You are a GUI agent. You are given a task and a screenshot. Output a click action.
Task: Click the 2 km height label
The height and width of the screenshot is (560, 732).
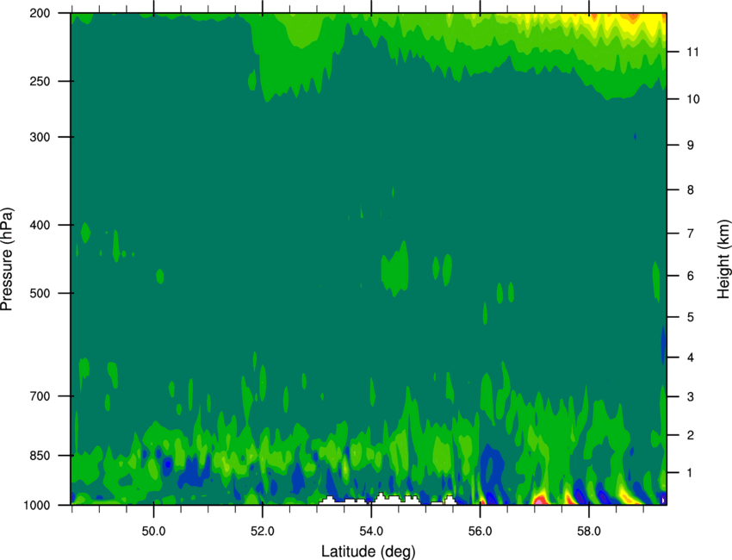click(x=691, y=435)
